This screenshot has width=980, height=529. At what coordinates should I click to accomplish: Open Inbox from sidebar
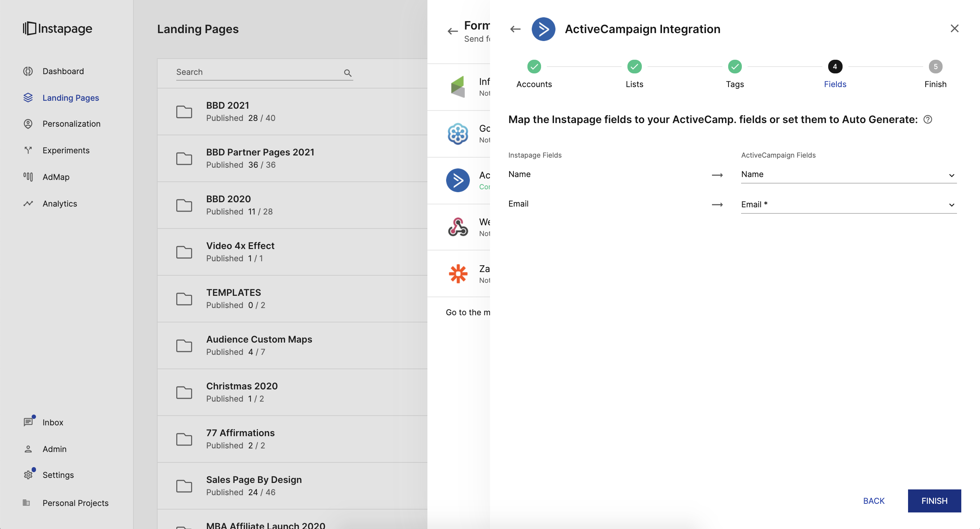point(53,422)
